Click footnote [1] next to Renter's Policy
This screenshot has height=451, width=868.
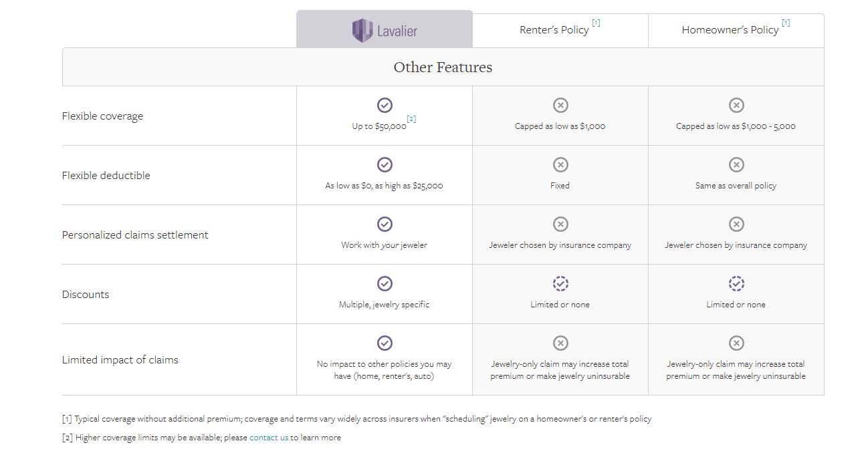click(x=596, y=23)
